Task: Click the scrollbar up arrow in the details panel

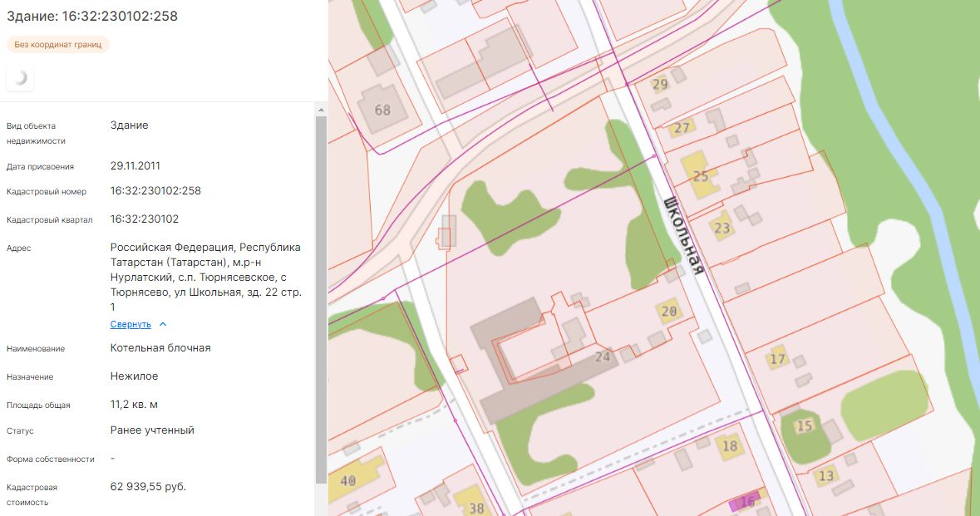Action: [321, 110]
